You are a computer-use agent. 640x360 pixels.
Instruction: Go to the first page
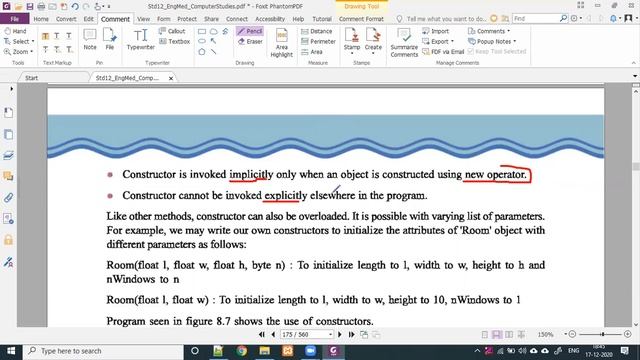click(262, 334)
